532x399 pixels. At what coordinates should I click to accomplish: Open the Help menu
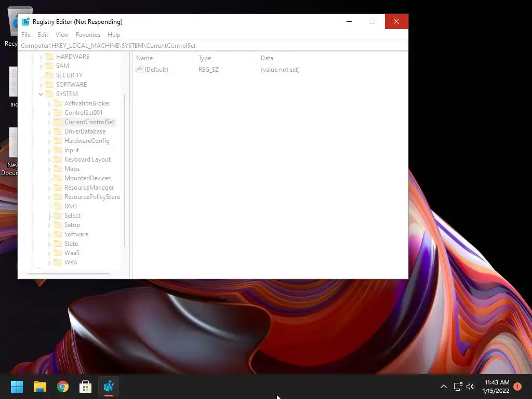[x=114, y=35]
